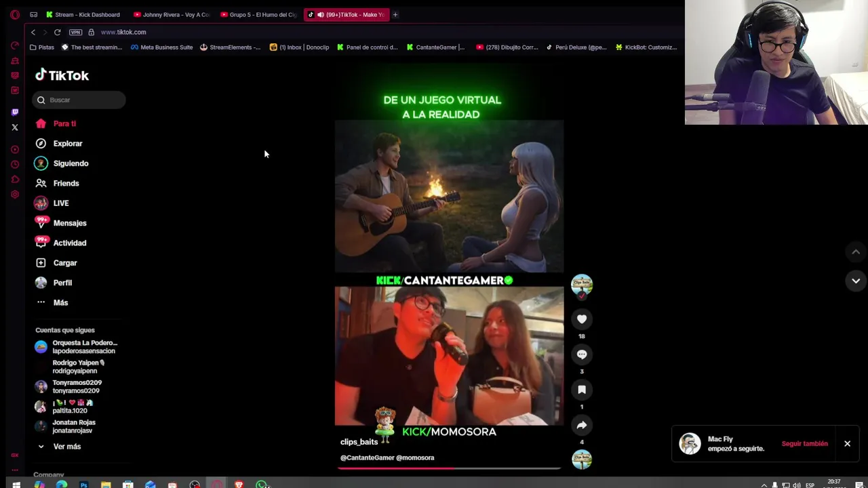This screenshot has width=868, height=488.
Task: Open Cargar upload page
Action: click(x=56, y=263)
